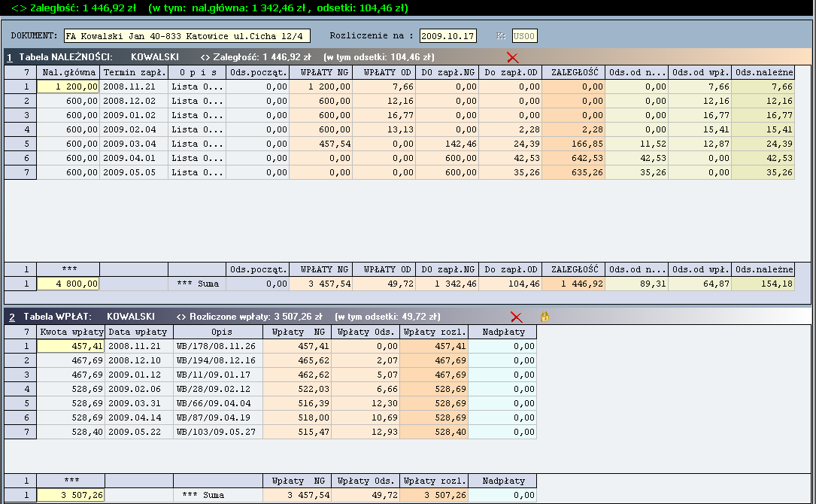Click the '*** Suma' label in receivables table
This screenshot has width=816, height=504.
(x=198, y=284)
